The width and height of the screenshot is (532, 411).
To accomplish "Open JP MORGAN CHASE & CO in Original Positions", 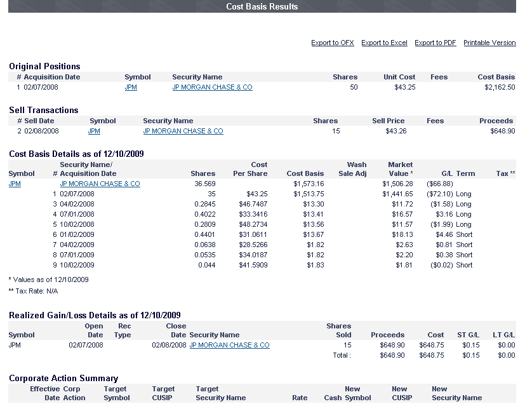I will click(213, 87).
